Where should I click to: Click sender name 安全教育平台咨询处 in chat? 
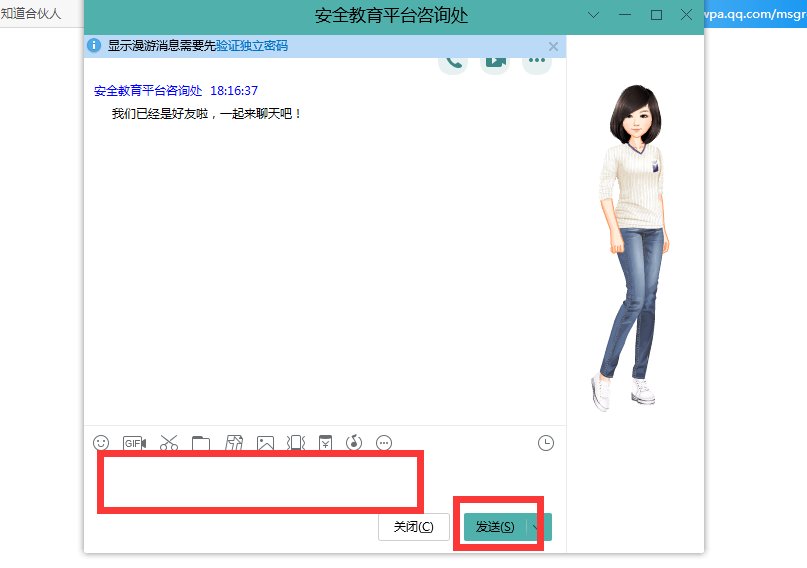pyautogui.click(x=148, y=91)
